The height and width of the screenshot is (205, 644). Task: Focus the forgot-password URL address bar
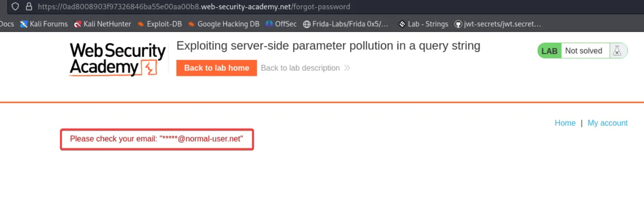(194, 7)
